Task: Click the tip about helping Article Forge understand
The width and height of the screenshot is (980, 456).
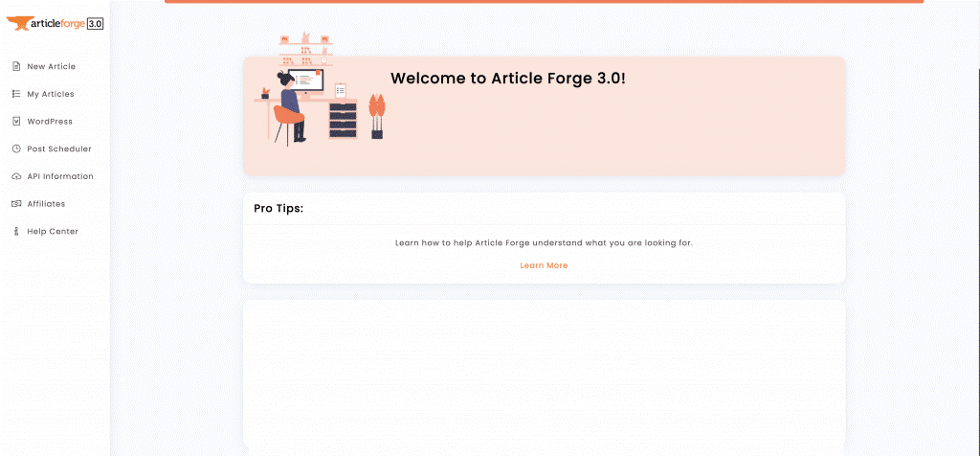Action: [544, 242]
